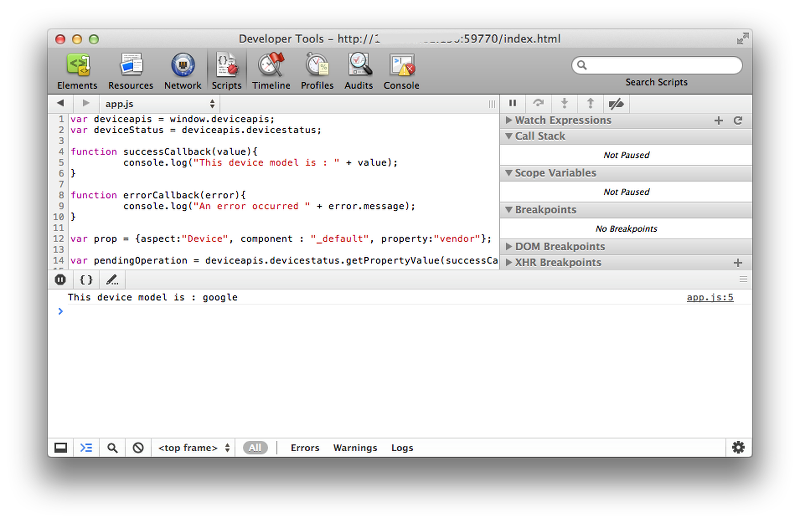Screen dimensions: 800x523
Task: Click line number 12 in the gutter
Action: point(59,239)
